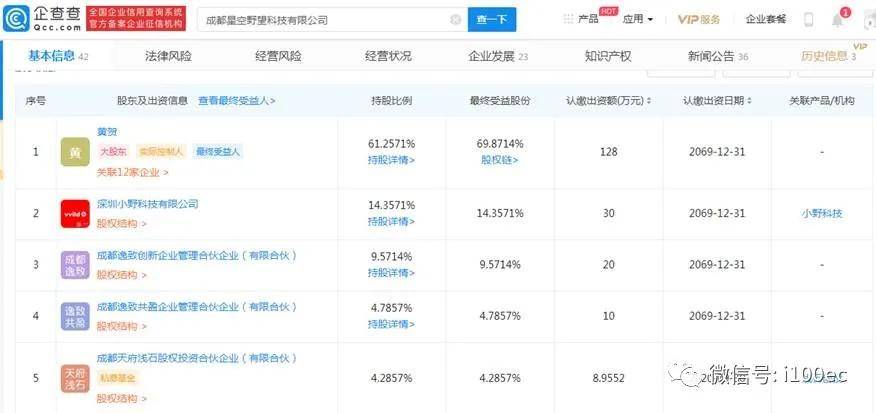This screenshot has width=876, height=413.
Task: Open the 产品 grid menu
Action: coord(580,19)
